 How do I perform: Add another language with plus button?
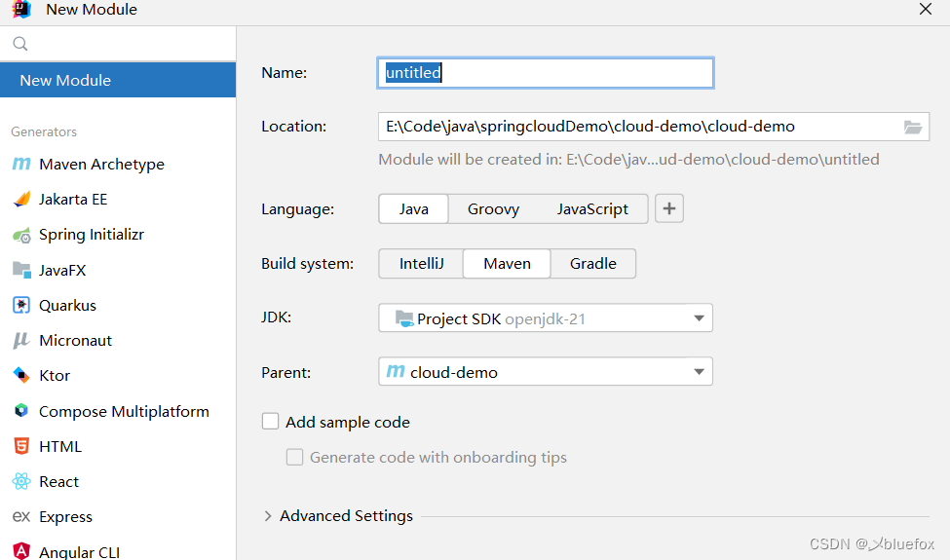[668, 208]
